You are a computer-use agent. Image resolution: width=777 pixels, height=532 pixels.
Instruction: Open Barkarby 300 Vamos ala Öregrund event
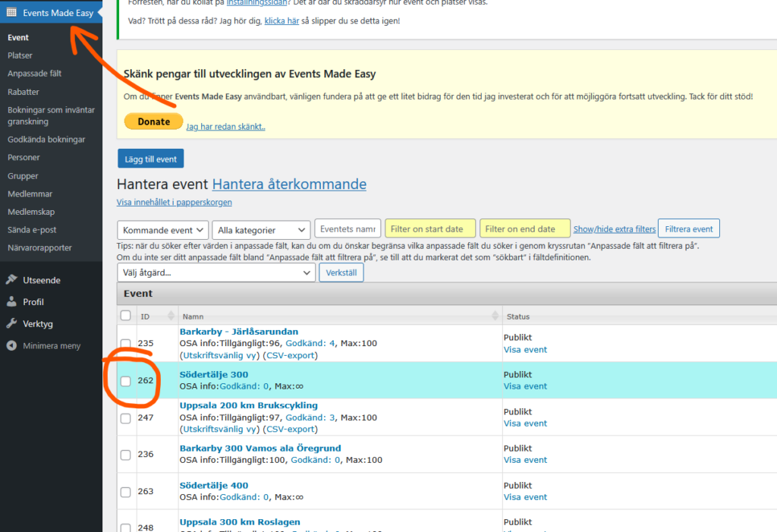pos(260,449)
